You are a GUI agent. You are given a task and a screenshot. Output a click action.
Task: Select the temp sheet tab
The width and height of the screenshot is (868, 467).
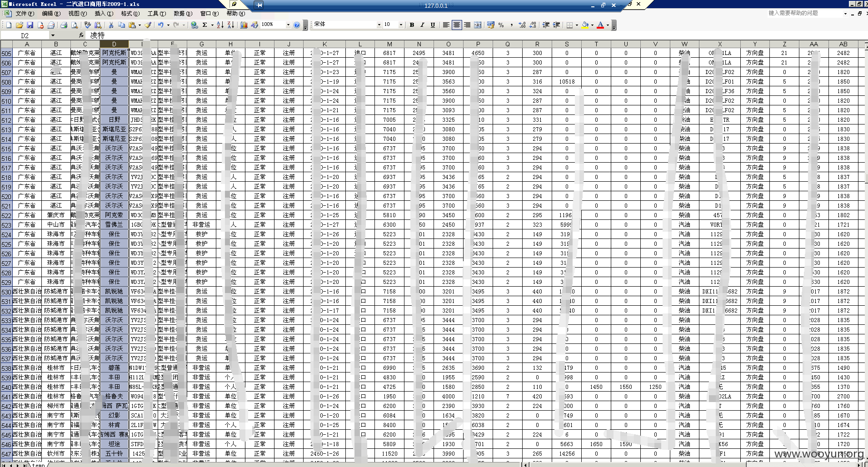click(x=39, y=465)
